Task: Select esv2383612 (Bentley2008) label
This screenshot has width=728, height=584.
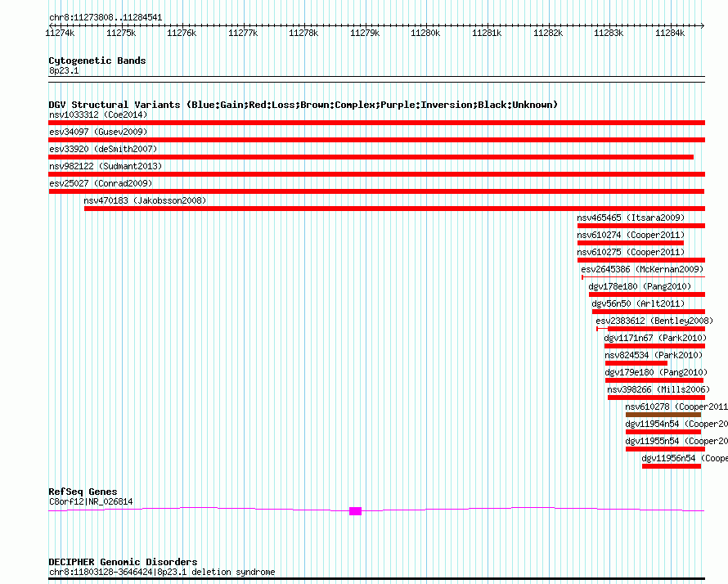Action: click(654, 321)
